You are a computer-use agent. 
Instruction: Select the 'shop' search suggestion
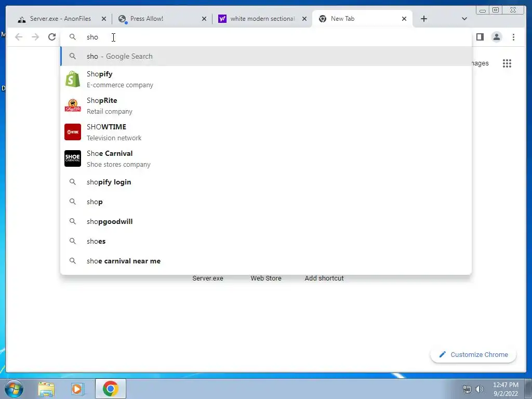pos(266,202)
